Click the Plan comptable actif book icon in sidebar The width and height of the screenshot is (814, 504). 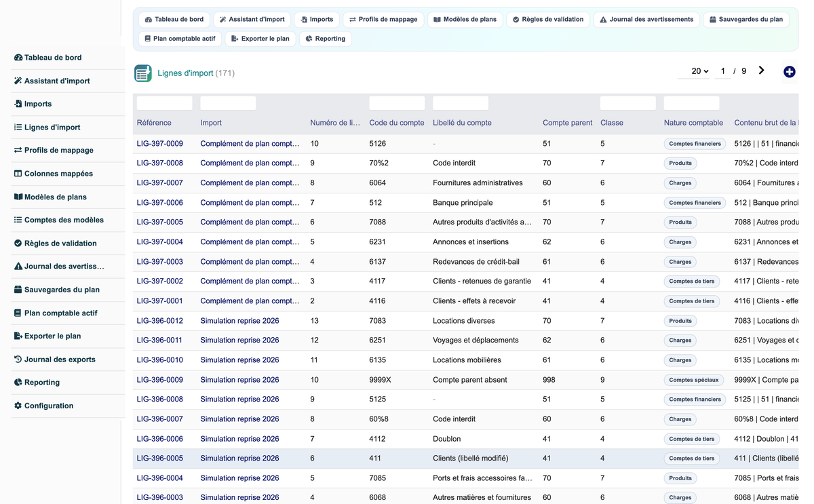click(18, 313)
